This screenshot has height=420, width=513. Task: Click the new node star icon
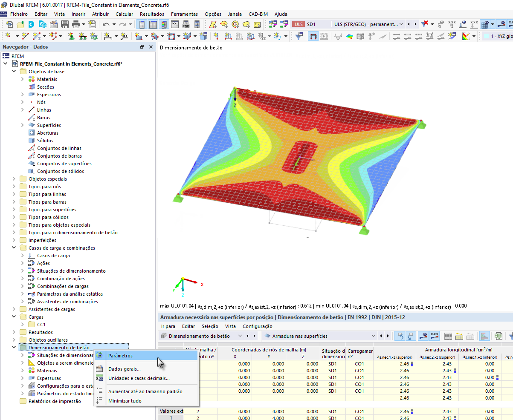pyautogui.click(x=8, y=36)
